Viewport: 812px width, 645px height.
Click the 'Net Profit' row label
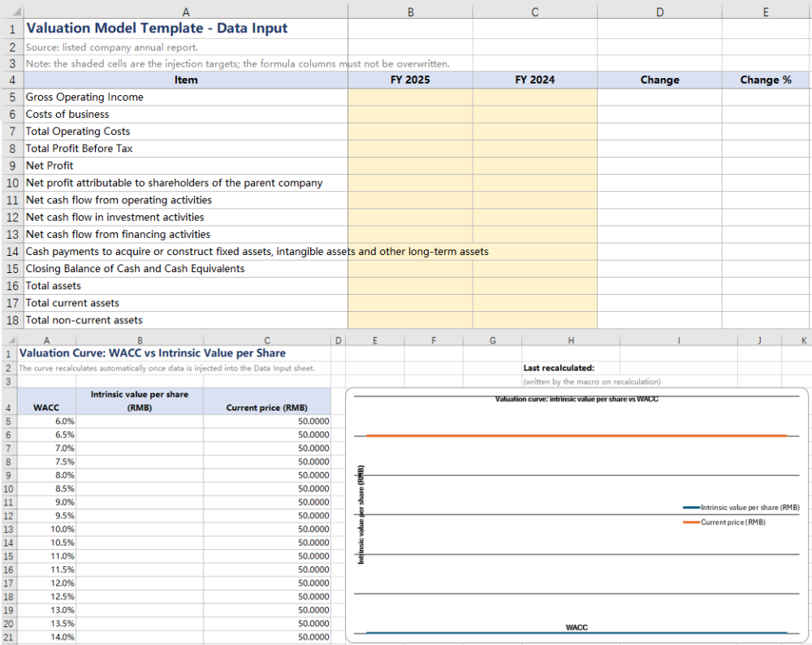[185, 166]
